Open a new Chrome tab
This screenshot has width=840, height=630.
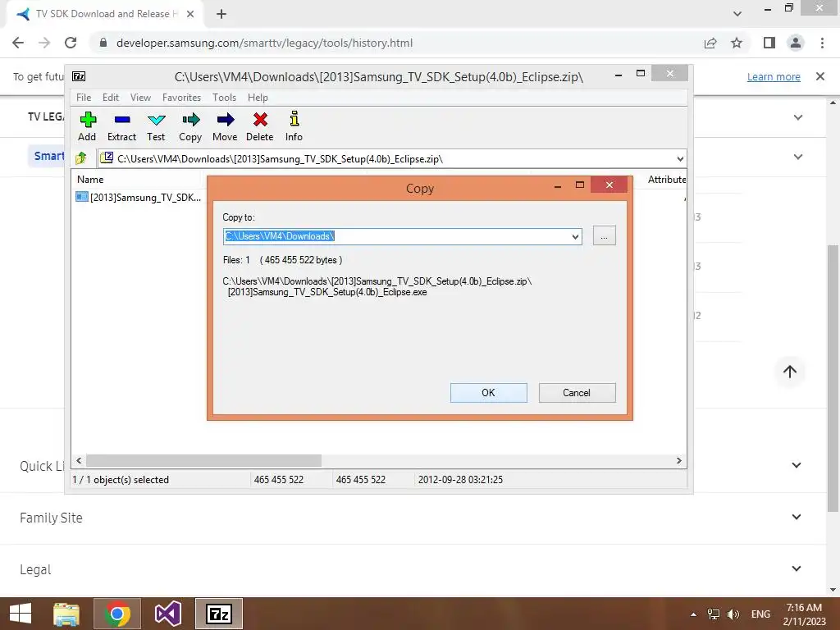coord(221,14)
